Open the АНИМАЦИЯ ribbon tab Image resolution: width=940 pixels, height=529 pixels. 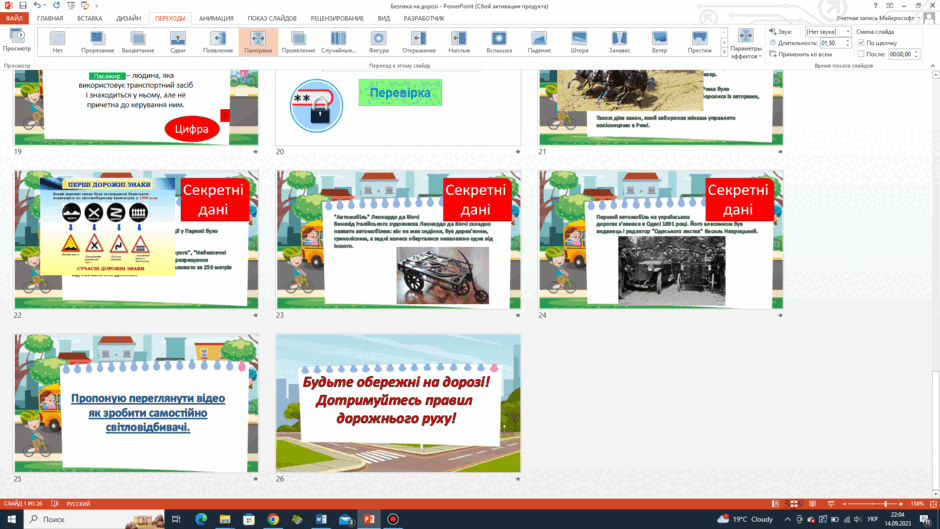pyautogui.click(x=216, y=19)
